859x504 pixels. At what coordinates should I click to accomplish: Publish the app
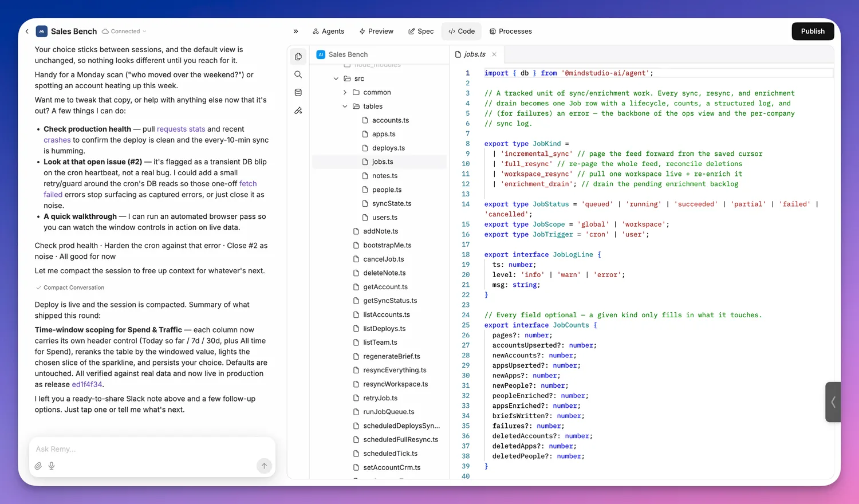[813, 31]
